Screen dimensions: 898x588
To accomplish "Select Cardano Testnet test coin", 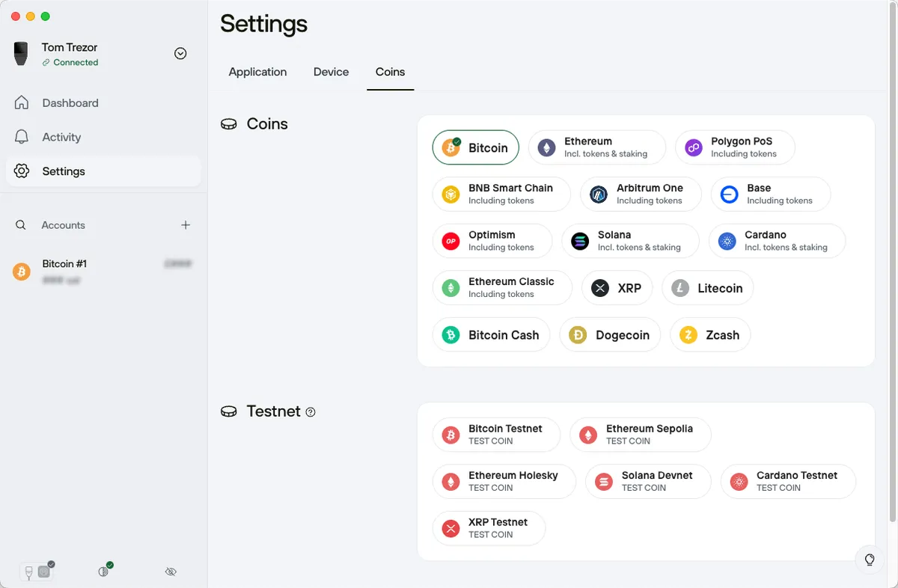I will coord(787,481).
